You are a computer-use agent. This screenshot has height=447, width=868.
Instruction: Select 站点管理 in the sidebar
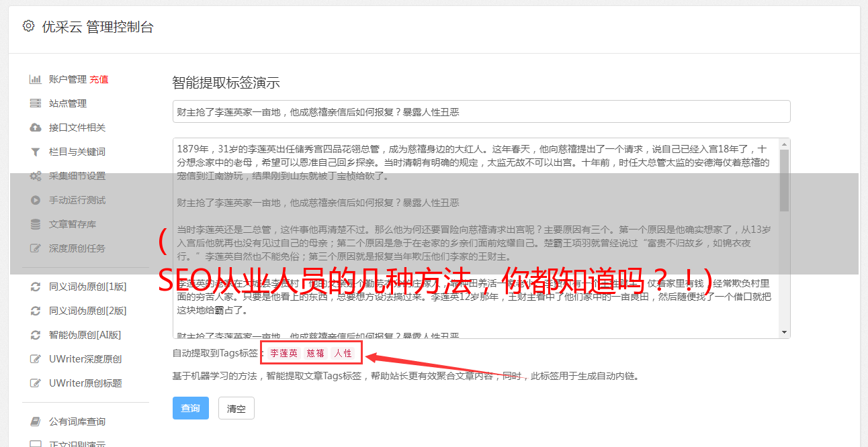tap(68, 103)
